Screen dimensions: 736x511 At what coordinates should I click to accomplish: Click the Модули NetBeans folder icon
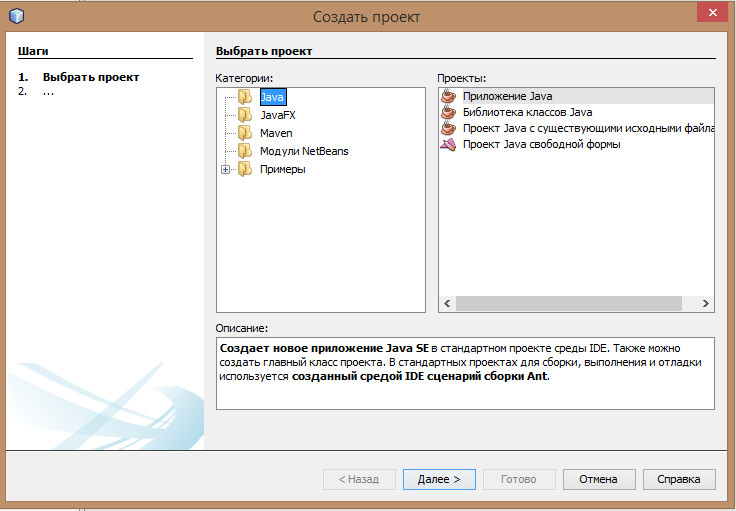(245, 151)
